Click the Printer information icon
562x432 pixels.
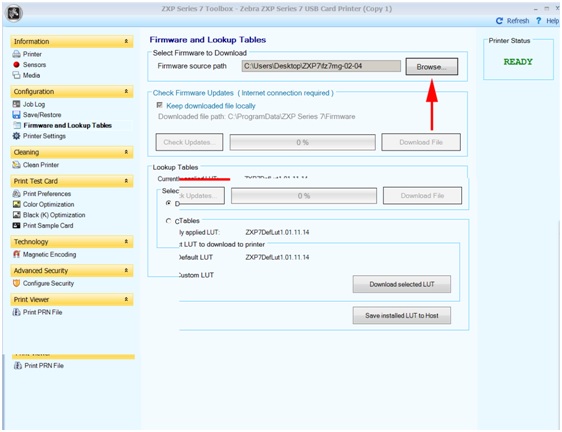[16, 54]
